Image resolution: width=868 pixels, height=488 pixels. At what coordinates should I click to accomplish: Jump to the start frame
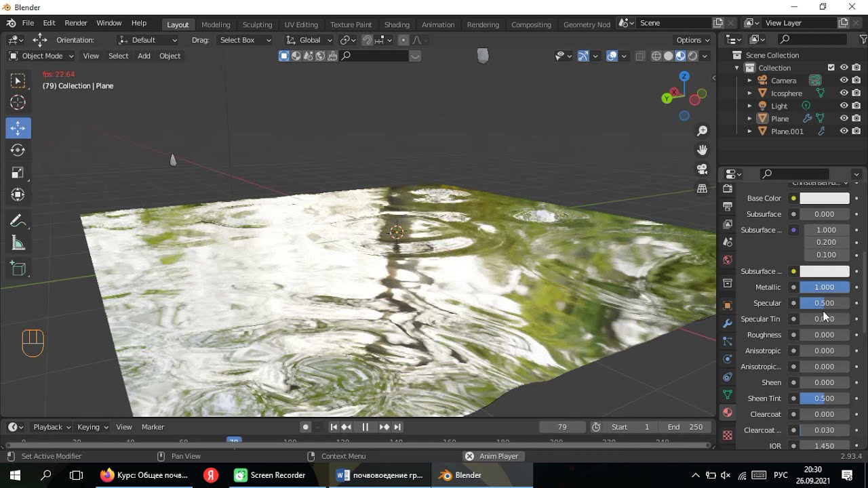334,427
